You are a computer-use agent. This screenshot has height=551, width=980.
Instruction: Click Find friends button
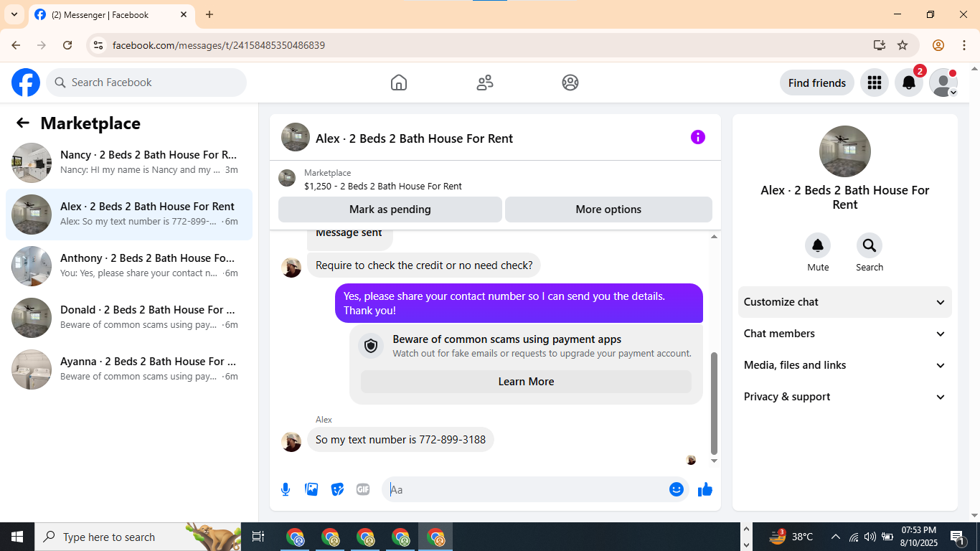coord(817,83)
